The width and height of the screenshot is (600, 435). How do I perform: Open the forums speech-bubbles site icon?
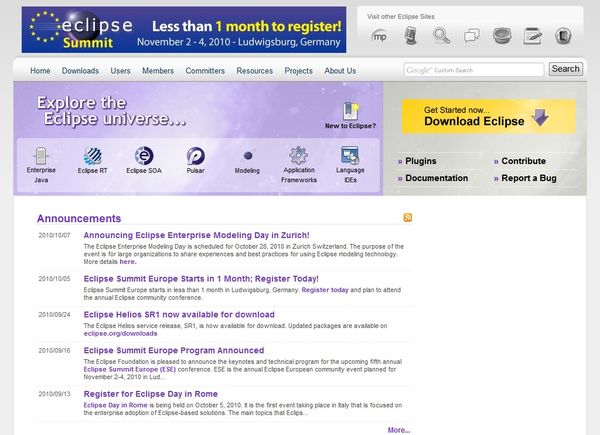pos(472,36)
